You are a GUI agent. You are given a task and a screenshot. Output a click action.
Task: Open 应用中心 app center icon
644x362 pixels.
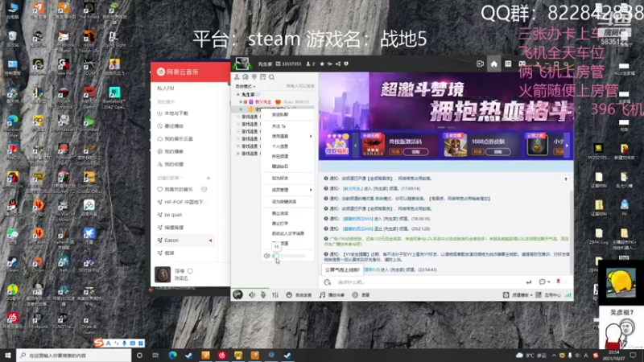(539, 295)
